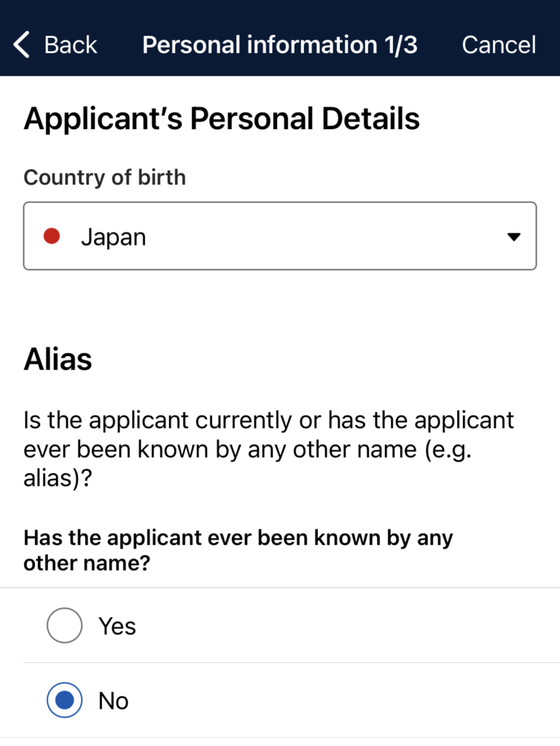Click the 'Alias' section heading
This screenshot has width=560, height=746.
coord(58,359)
